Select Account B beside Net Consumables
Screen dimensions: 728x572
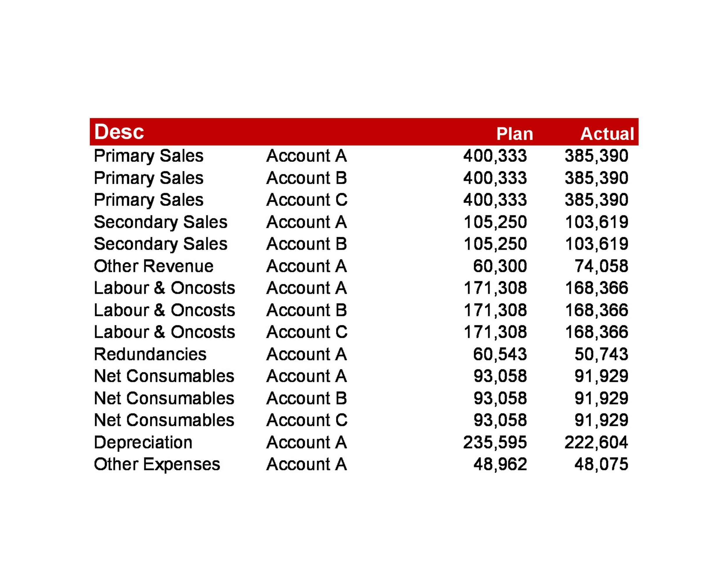coord(306,398)
